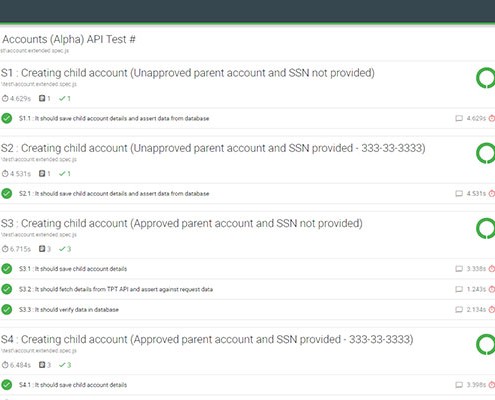
Task: Open test S3.3 It should verify data in database
Action: coord(69,310)
